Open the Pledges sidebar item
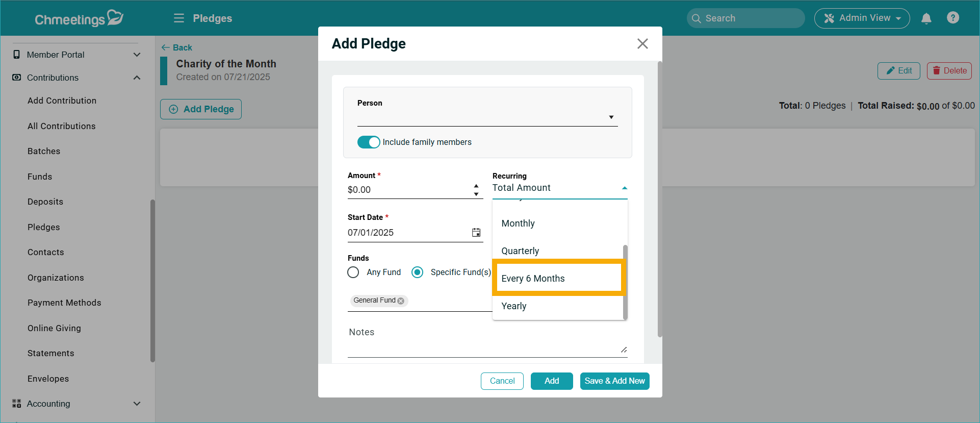The width and height of the screenshot is (980, 423). click(x=43, y=227)
